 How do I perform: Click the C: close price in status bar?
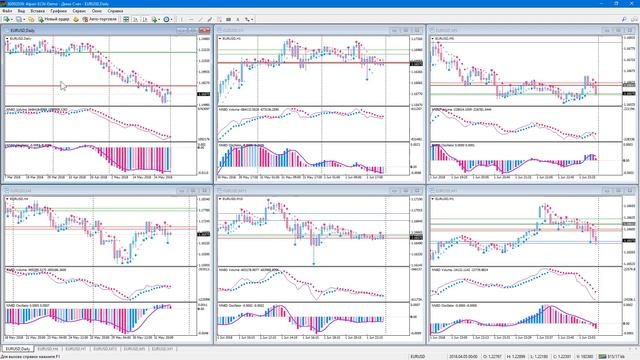click(562, 356)
